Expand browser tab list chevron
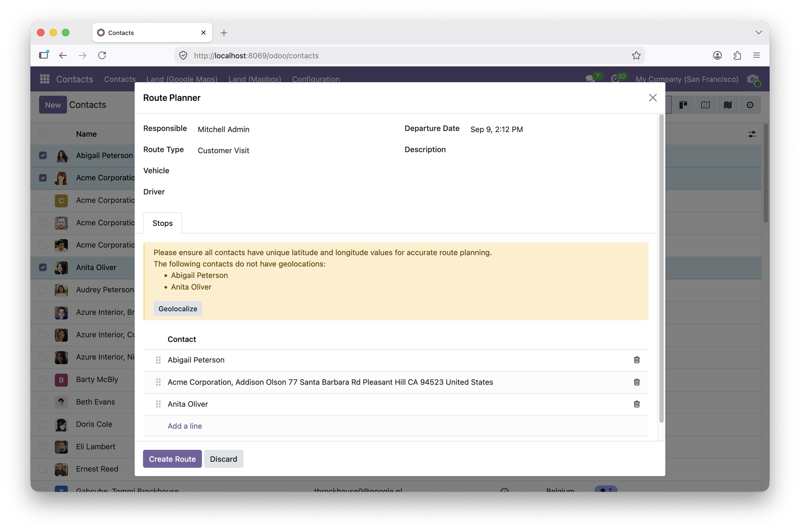 pos(758,32)
